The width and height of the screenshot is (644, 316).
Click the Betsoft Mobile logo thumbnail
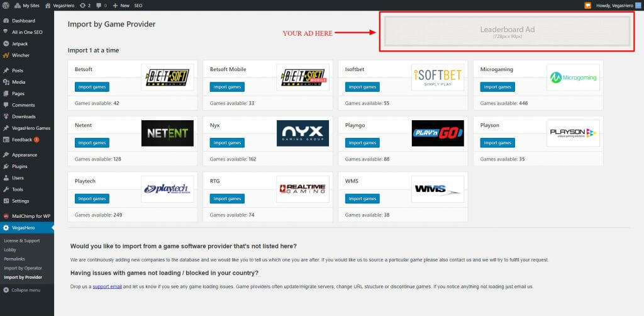[303, 77]
